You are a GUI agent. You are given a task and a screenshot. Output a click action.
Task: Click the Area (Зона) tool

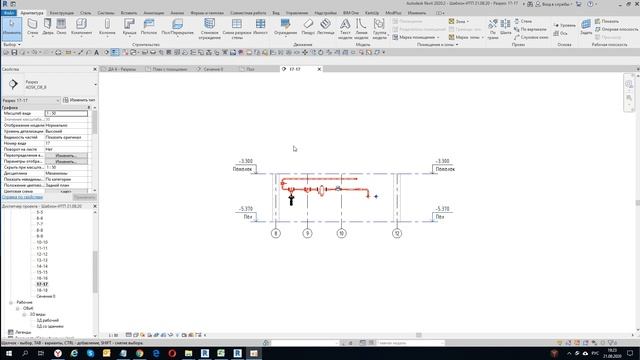(x=458, y=21)
